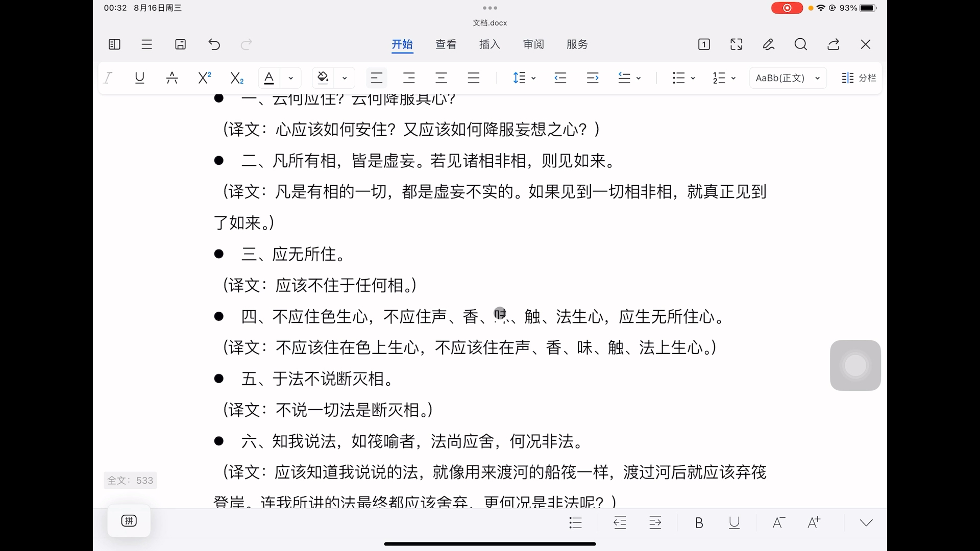Screen dimensions: 980x551
Task: Align text left
Action: pyautogui.click(x=377, y=78)
